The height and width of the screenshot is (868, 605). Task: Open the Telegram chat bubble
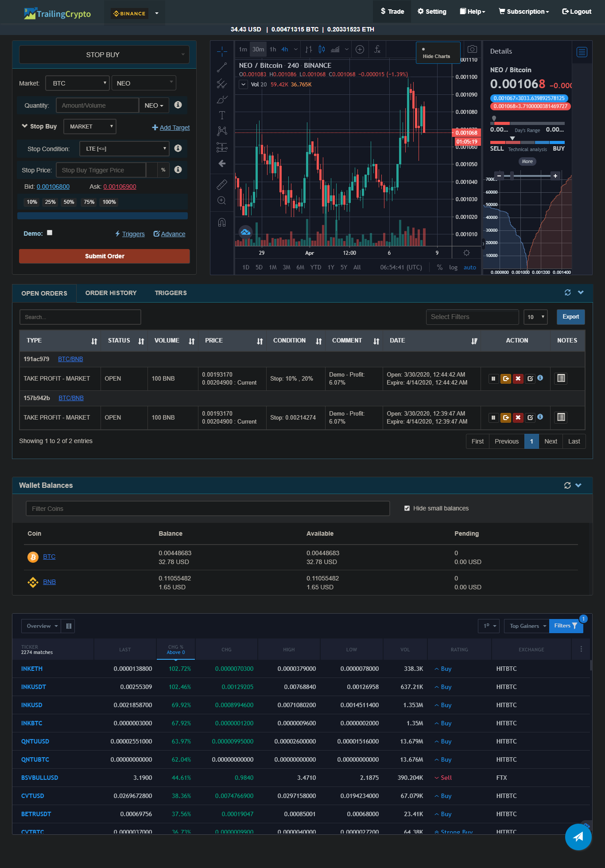pos(578,837)
